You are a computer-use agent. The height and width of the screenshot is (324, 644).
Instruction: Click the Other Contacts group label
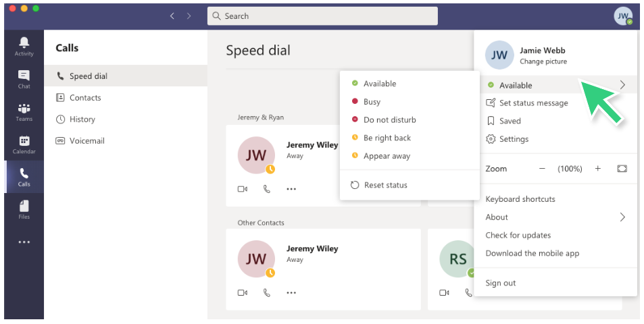pyautogui.click(x=260, y=223)
